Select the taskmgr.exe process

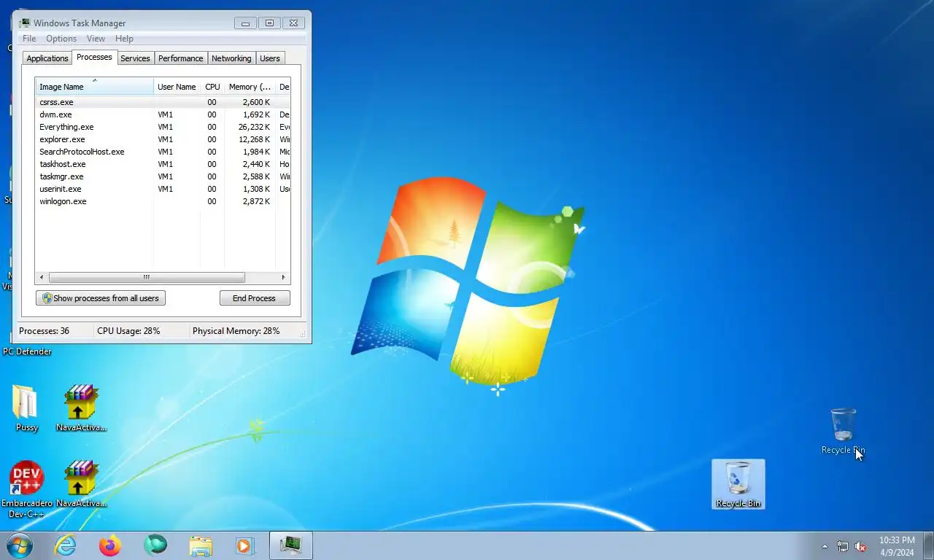pos(163,176)
